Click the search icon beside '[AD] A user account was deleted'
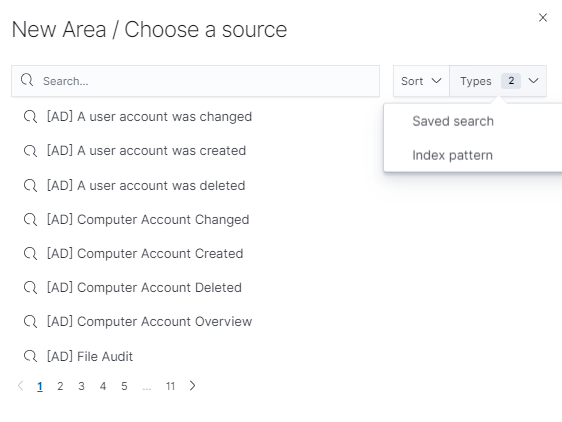 click(x=30, y=186)
